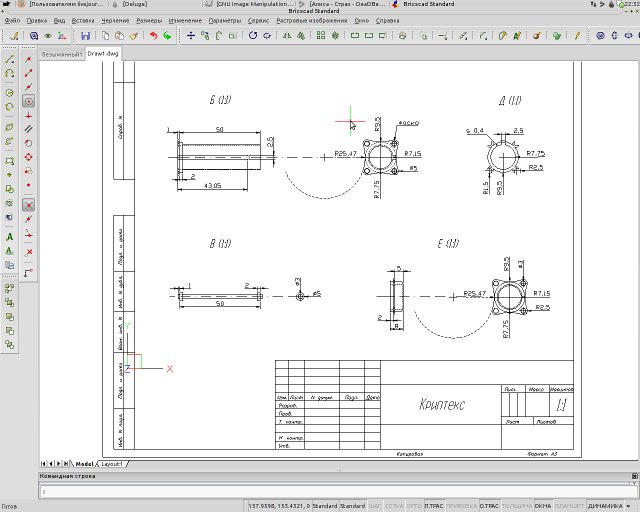Open the Файл menu
Screen dimensions: 640x512
click(12, 20)
